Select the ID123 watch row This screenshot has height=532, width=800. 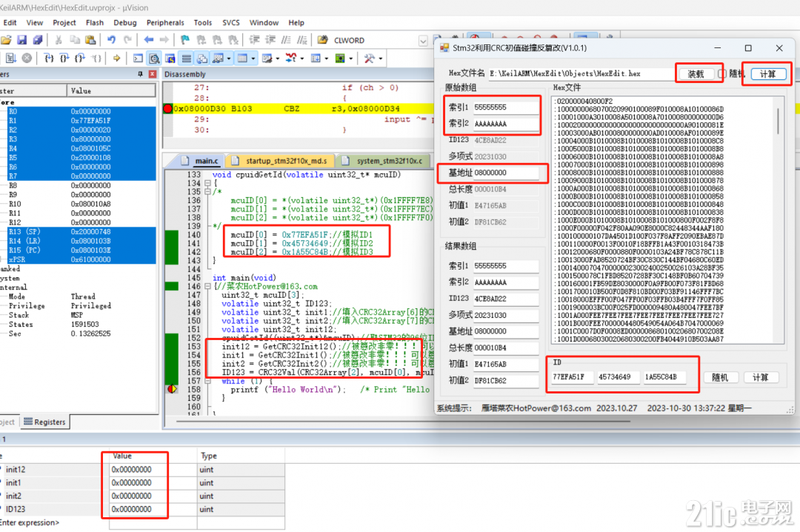pos(142,509)
